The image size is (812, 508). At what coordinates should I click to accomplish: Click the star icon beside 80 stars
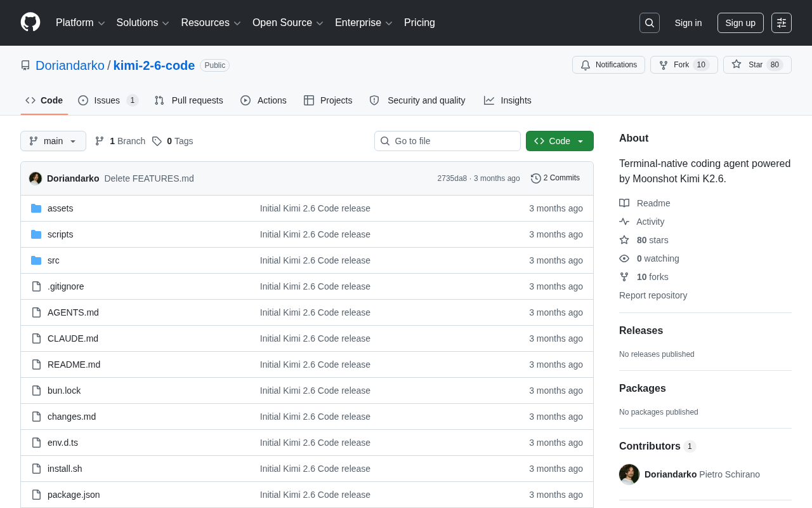point(624,240)
